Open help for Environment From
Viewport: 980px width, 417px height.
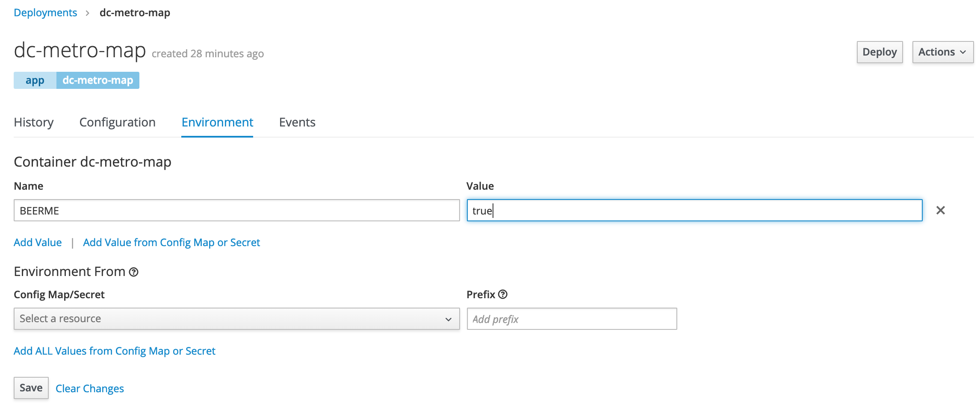tap(134, 272)
